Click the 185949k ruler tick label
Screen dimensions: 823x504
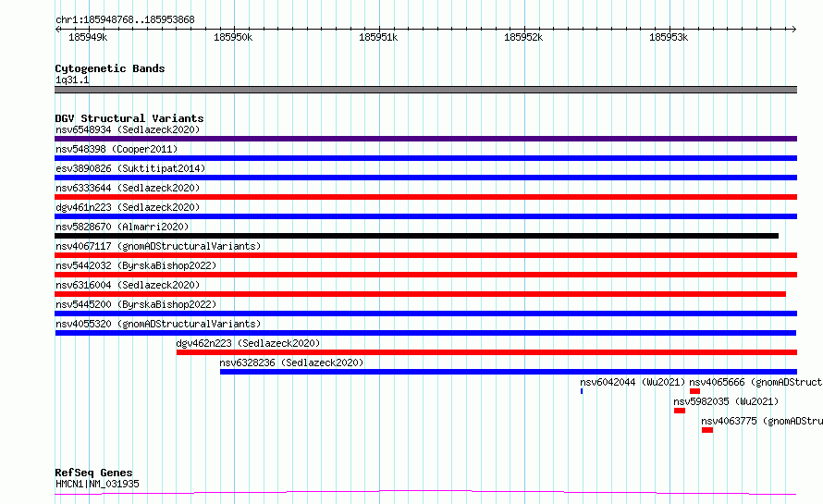[x=88, y=37]
